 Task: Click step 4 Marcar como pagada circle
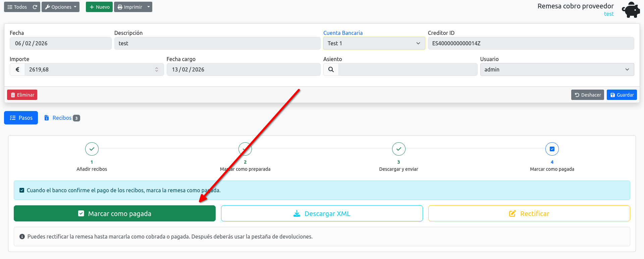click(552, 149)
